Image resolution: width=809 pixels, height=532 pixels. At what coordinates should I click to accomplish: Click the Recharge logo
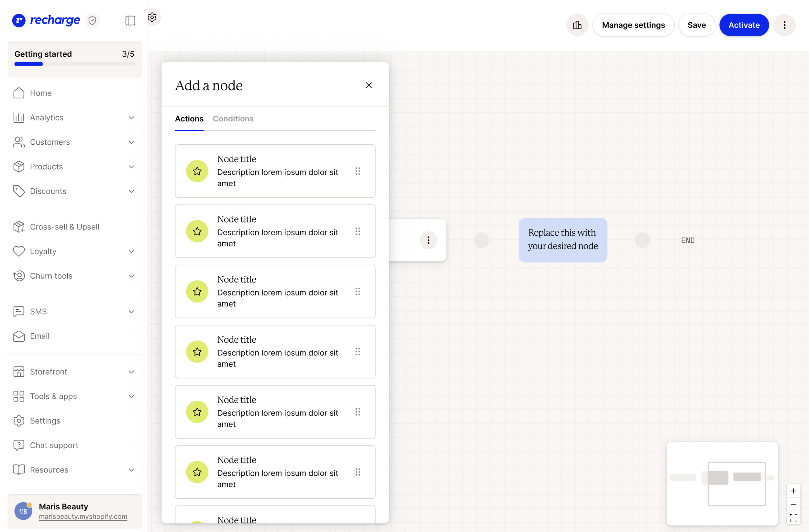pos(46,20)
